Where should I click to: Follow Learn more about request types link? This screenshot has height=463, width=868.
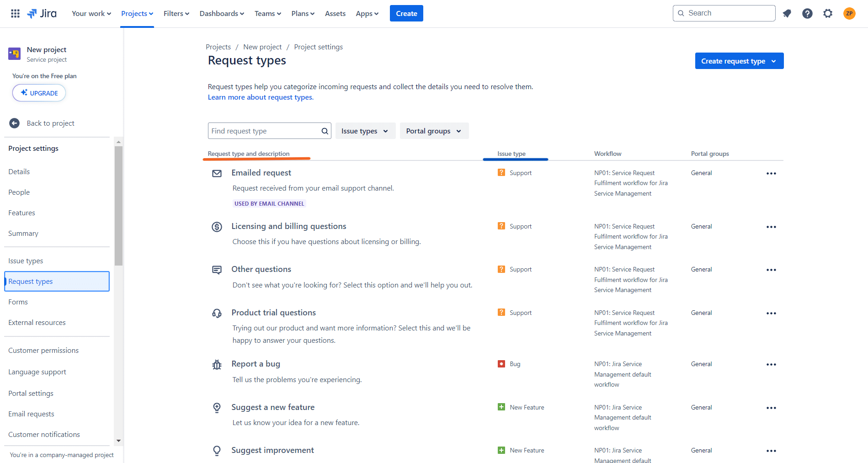[261, 97]
